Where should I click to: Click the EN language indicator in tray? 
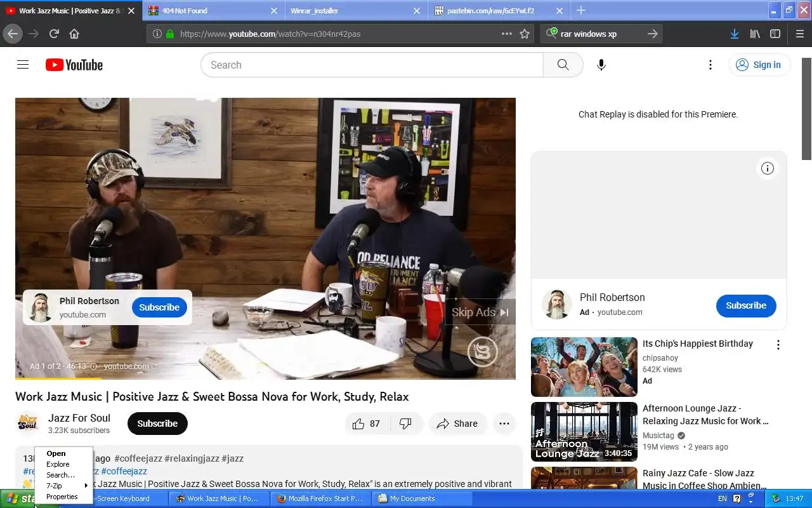point(723,498)
